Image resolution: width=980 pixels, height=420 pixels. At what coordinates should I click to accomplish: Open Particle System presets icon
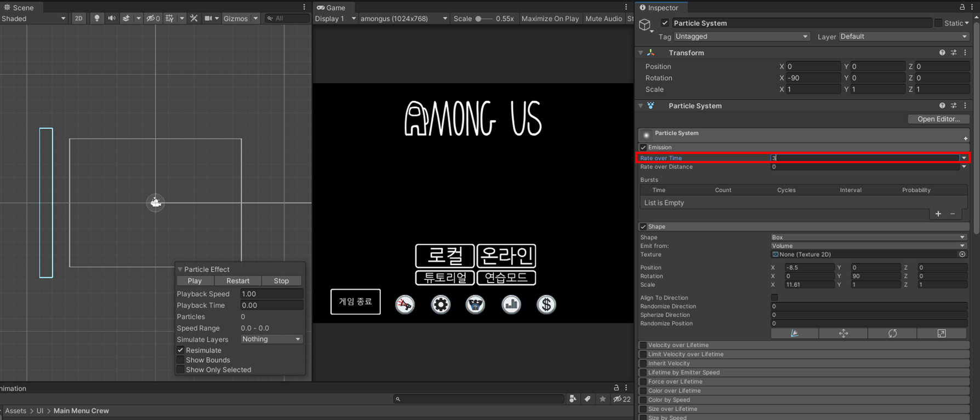click(954, 106)
